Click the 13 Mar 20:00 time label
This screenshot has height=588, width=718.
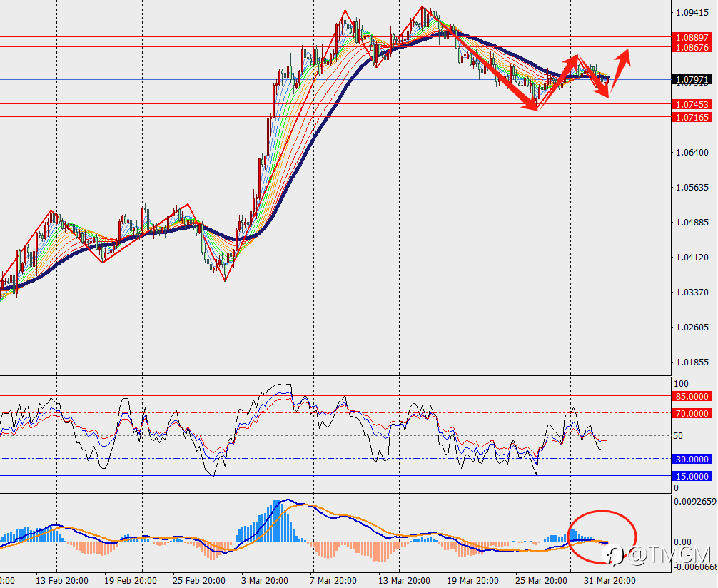tap(405, 581)
